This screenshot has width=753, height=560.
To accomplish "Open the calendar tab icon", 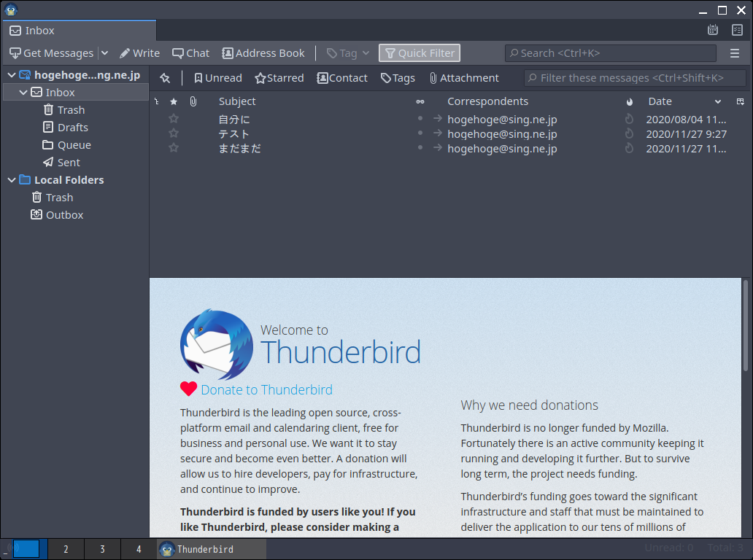I will click(x=713, y=30).
